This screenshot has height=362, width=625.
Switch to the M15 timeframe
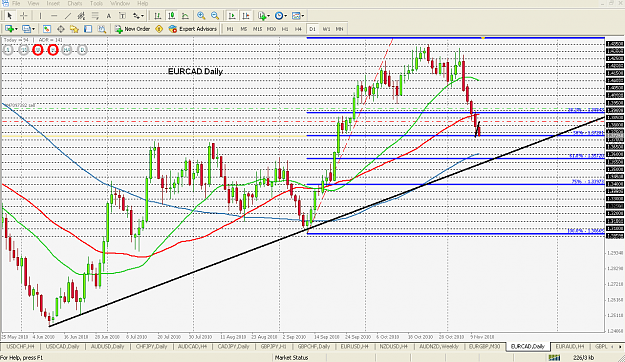pyautogui.click(x=257, y=29)
